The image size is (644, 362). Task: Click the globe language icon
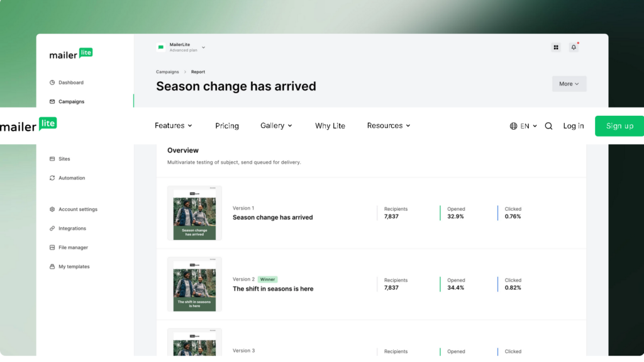513,126
